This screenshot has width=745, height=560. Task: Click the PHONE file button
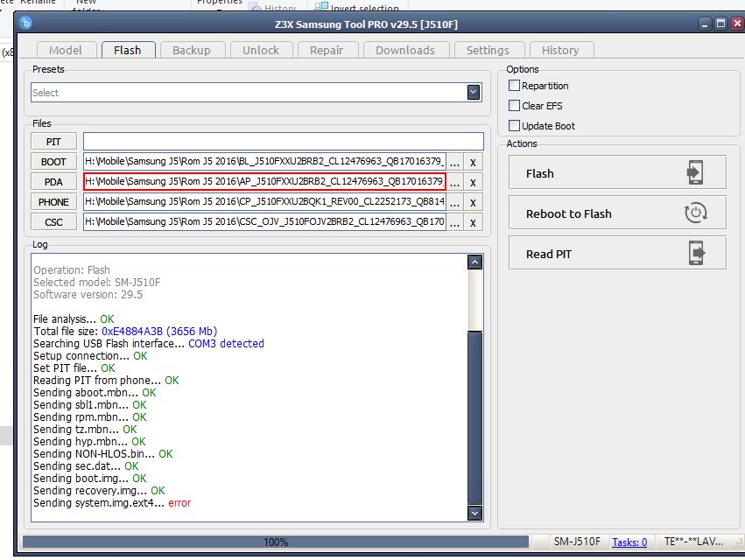click(x=53, y=202)
